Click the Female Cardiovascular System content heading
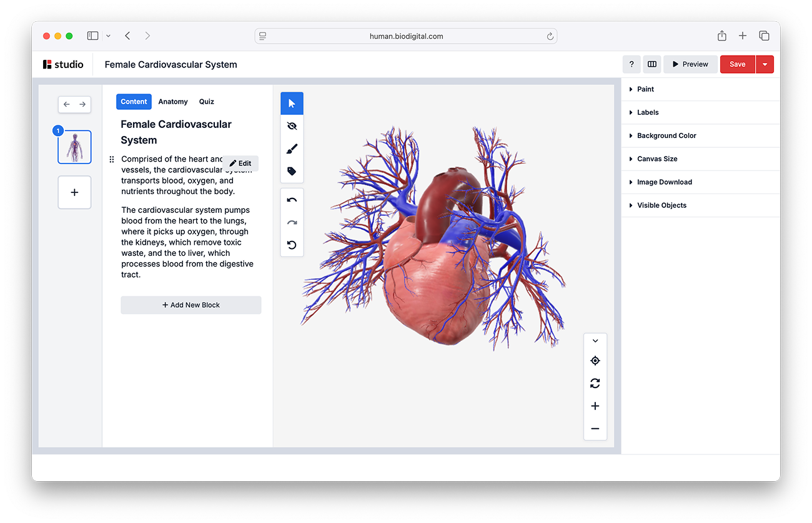 click(x=176, y=132)
